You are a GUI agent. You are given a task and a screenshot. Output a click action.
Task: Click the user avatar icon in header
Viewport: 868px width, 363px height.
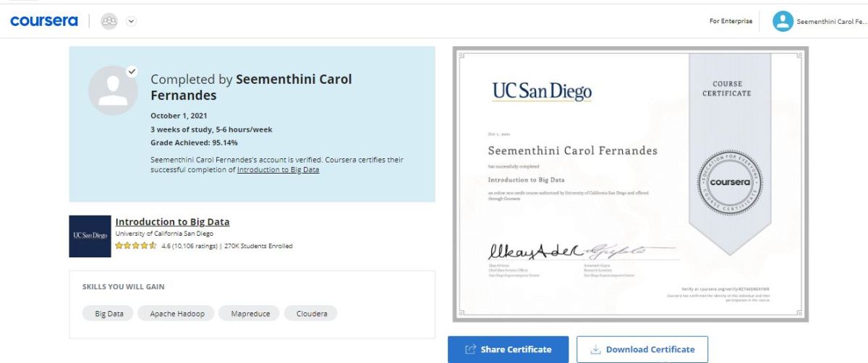783,22
